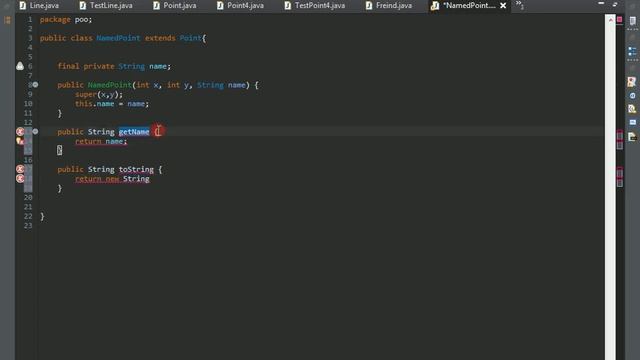
Task: Click line number 22 in the gutter
Action: coord(28,216)
